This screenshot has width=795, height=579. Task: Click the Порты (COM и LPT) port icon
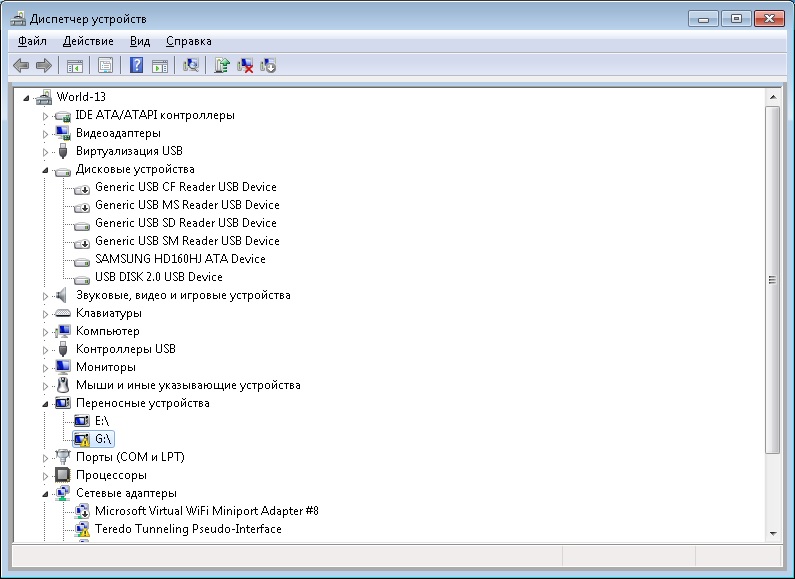(x=63, y=456)
